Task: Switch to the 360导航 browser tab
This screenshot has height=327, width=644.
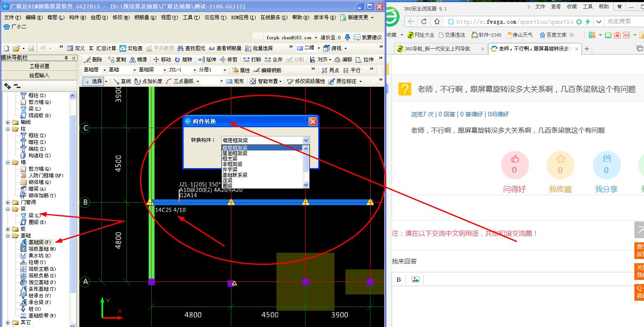Action: pos(440,49)
